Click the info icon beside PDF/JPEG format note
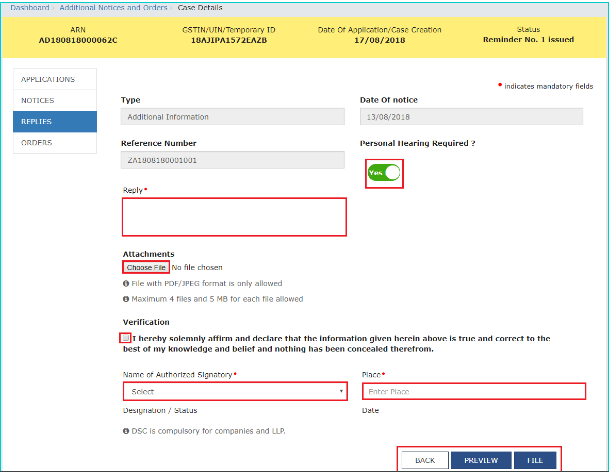 pos(125,284)
